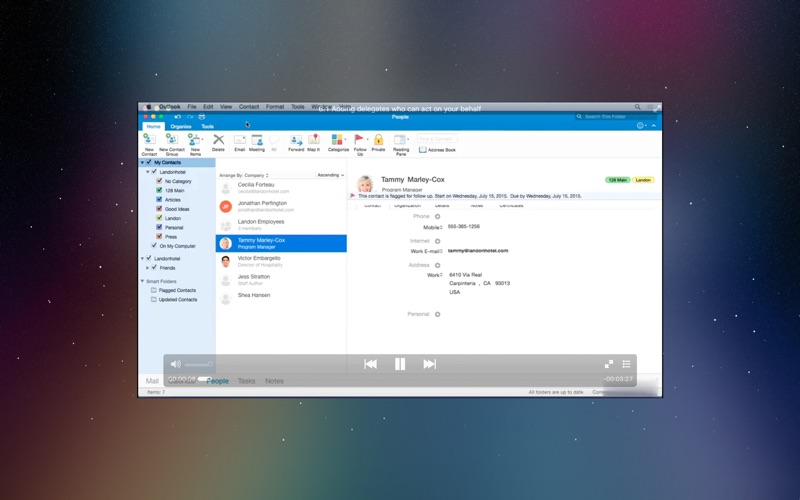This screenshot has height=500, width=800.
Task: Click the Follow Up flag icon
Action: click(359, 139)
